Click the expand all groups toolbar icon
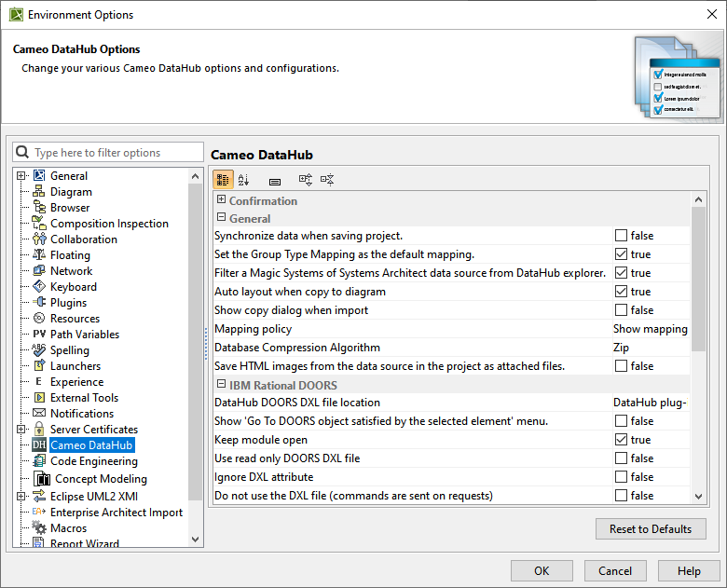727x588 pixels. [306, 180]
